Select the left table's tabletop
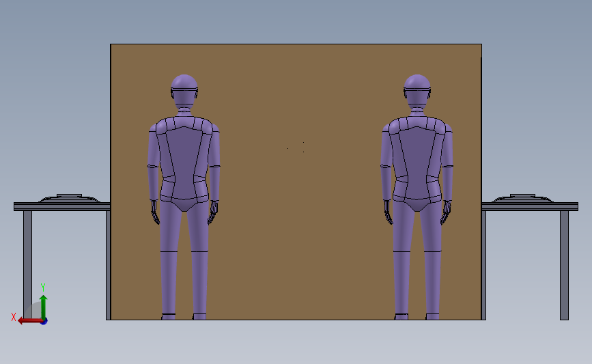The image size is (592, 364). pyautogui.click(x=62, y=206)
